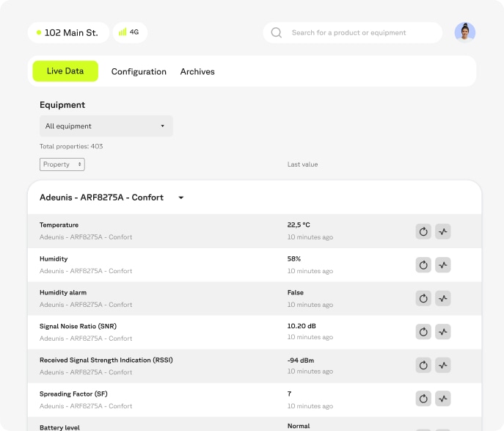Screen dimensions: 504x431
Task: Open the Property sort selector
Action: [62, 164]
